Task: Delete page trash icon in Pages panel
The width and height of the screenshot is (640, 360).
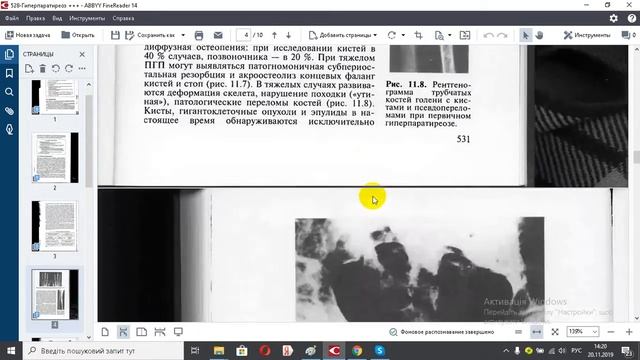Action: 42,69
